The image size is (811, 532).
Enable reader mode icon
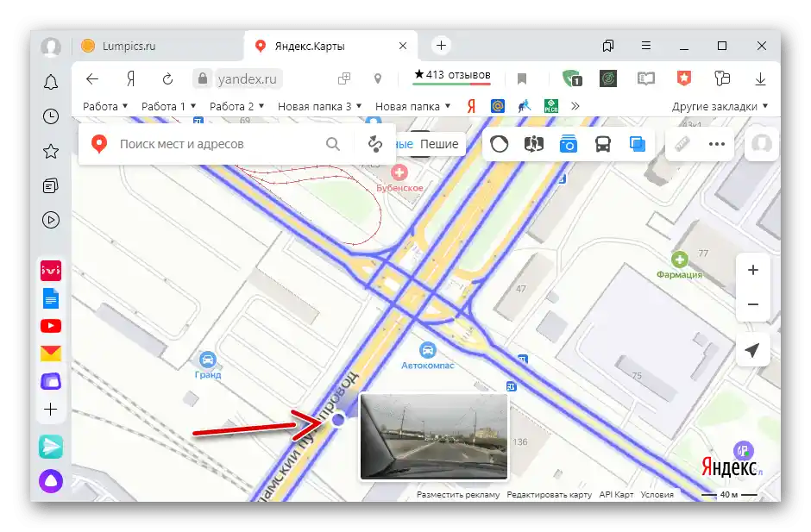pyautogui.click(x=646, y=78)
